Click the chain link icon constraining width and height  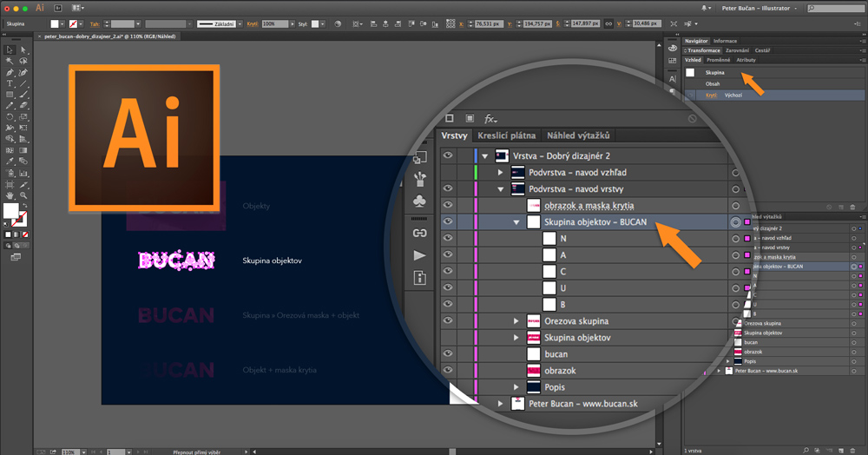608,23
